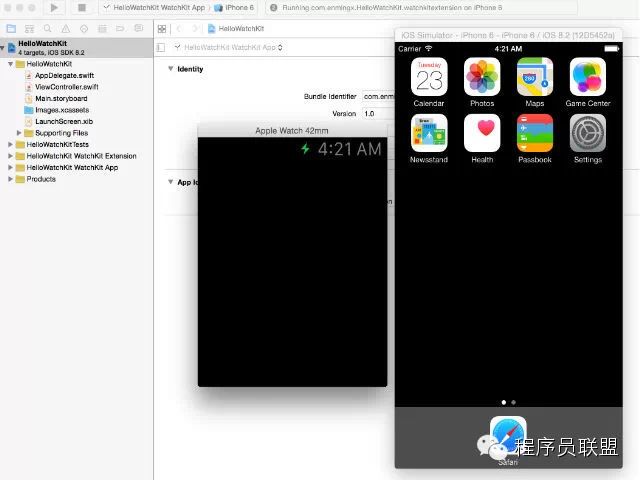This screenshot has height=480, width=640.
Task: Click the green charging bolt on Apple Watch
Action: (x=305, y=149)
